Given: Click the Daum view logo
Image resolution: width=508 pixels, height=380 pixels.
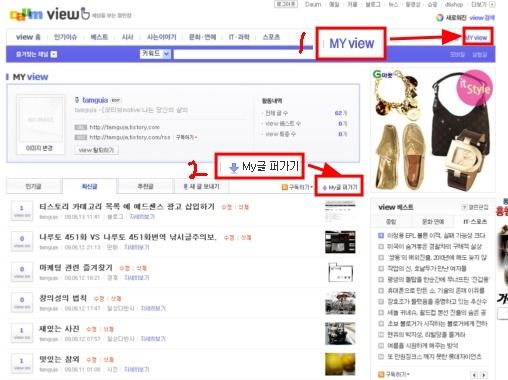Looking at the screenshot, I should (x=49, y=14).
